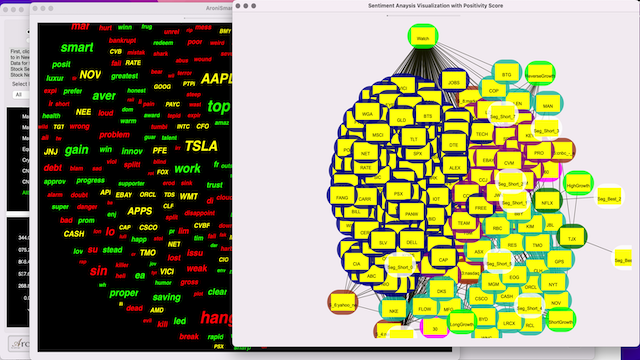The image size is (640, 360).
Task: Select the LongGrowth green node
Action: tap(462, 323)
